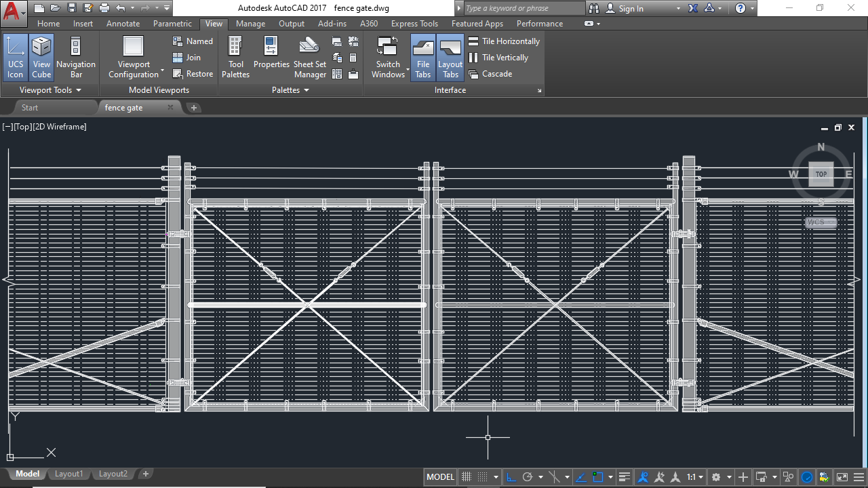Screen dimensions: 868x488
Task: Click the New file quick access icon
Action: tap(39, 8)
